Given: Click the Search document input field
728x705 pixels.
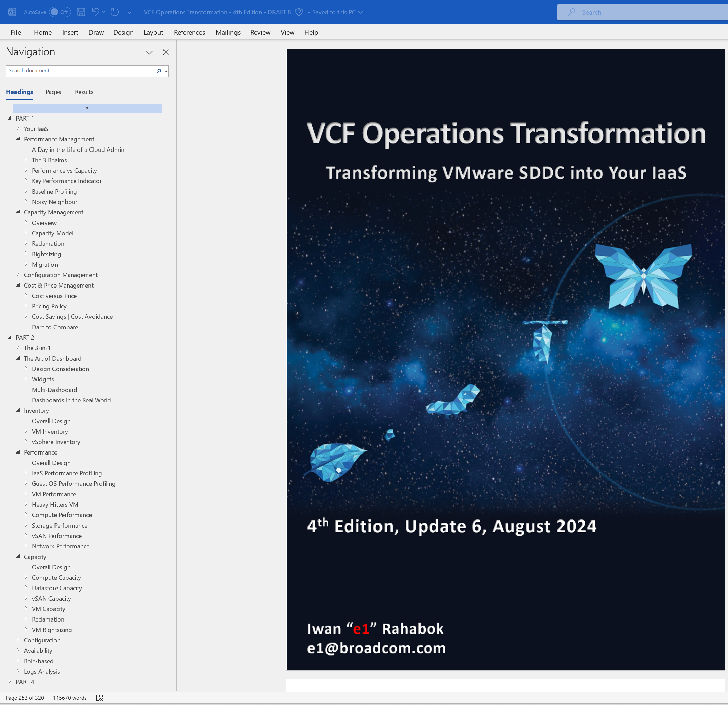Looking at the screenshot, I should [x=80, y=71].
